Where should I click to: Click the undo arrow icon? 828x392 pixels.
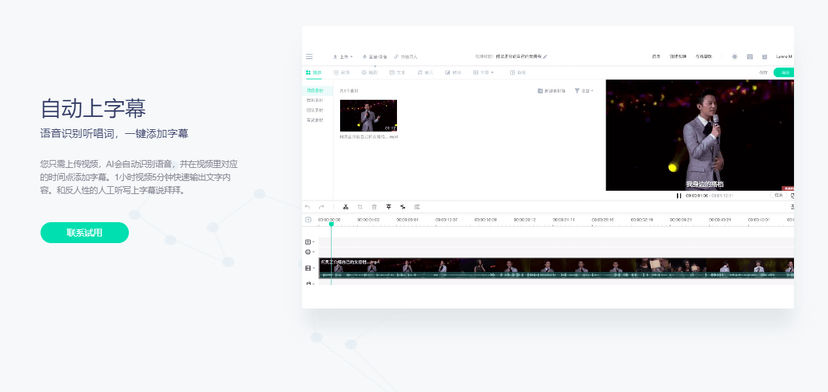click(x=308, y=207)
